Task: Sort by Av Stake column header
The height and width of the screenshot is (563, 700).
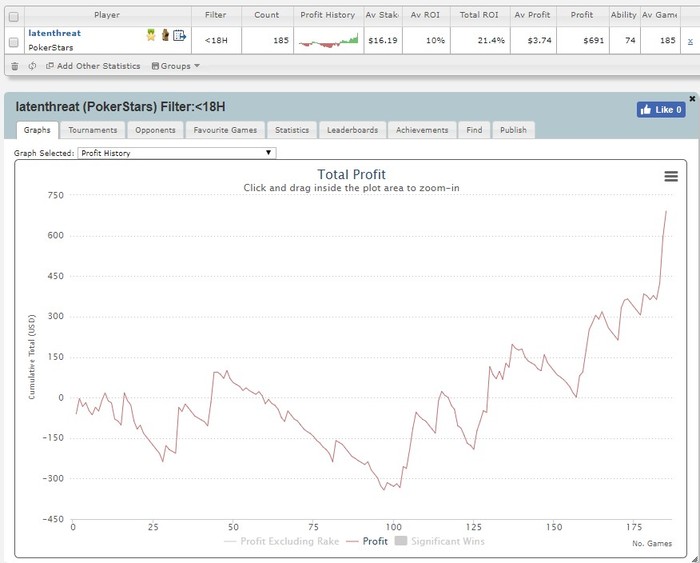Action: (382, 15)
